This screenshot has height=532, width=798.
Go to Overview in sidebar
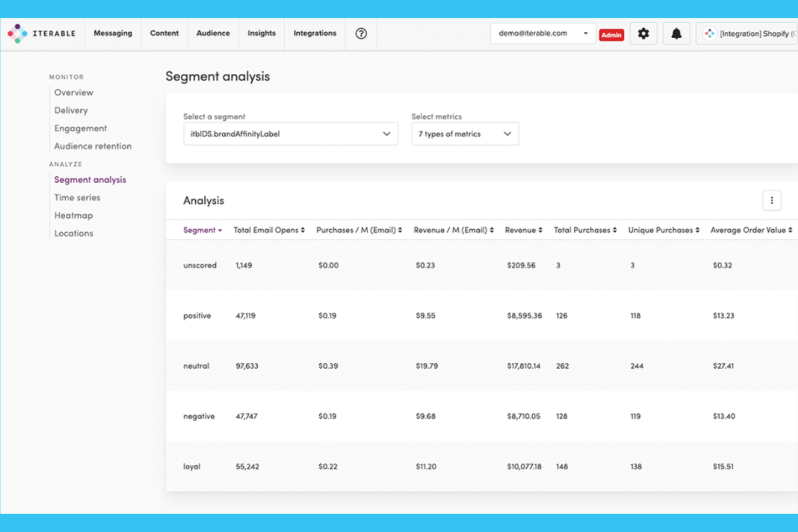73,93
